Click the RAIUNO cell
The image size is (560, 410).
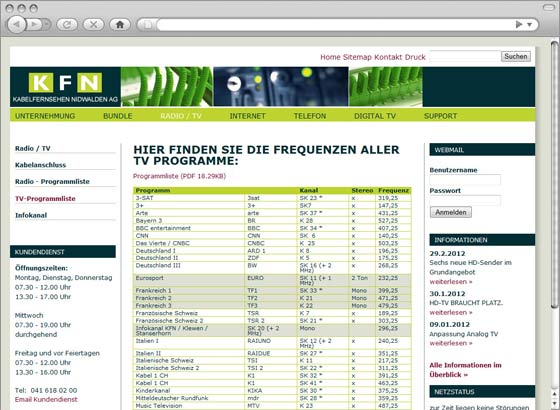point(259,341)
